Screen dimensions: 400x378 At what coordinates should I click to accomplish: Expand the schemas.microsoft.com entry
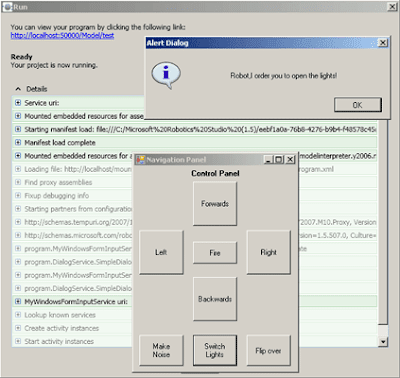coord(18,235)
